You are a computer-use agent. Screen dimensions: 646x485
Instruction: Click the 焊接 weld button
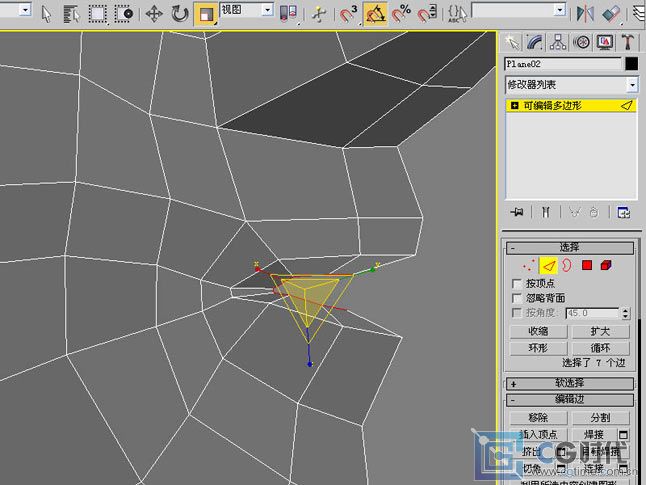pos(594,435)
